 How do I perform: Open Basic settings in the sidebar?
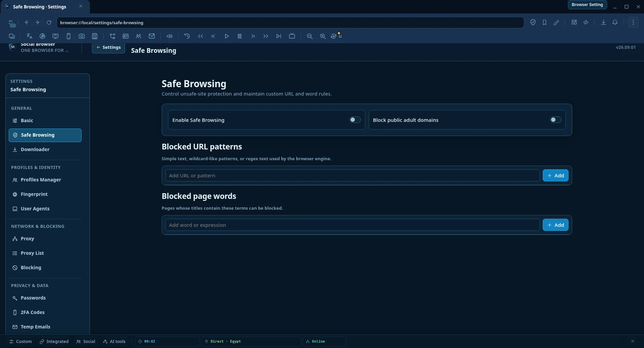click(x=45, y=121)
